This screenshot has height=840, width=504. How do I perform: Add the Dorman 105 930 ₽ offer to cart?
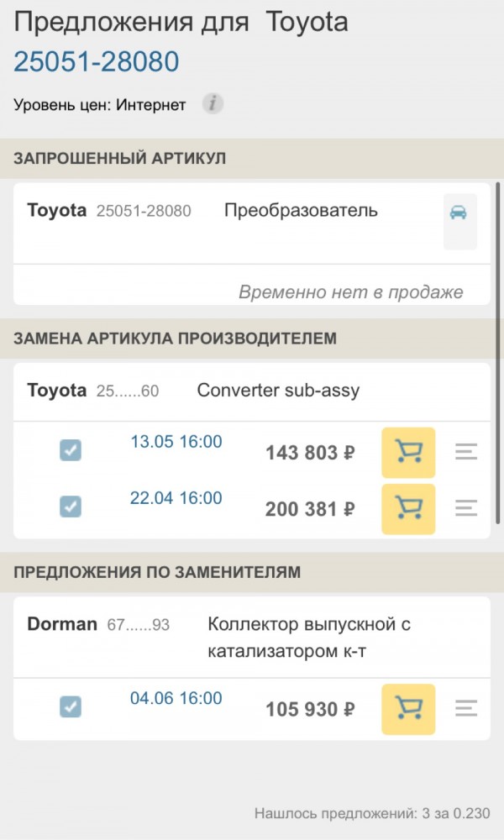pyautogui.click(x=408, y=708)
